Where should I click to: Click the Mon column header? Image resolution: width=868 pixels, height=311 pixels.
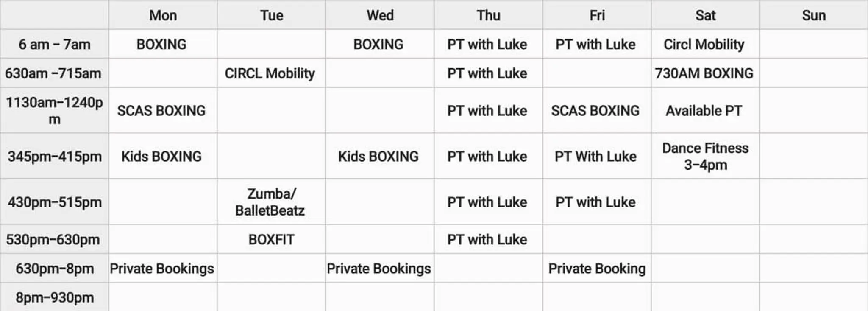163,15
